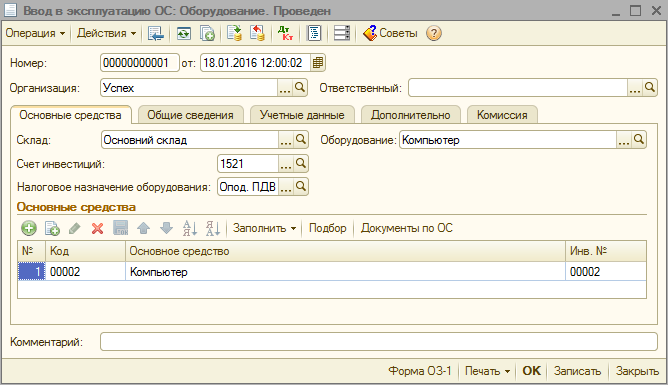This screenshot has height=385, width=668.
Task: Click the OK button
Action: coord(532,371)
